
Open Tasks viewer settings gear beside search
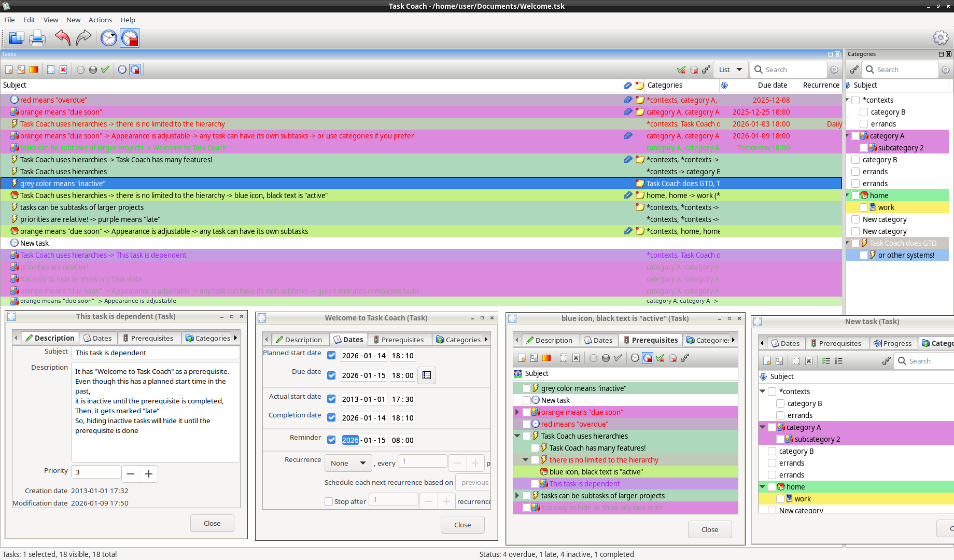coord(834,69)
